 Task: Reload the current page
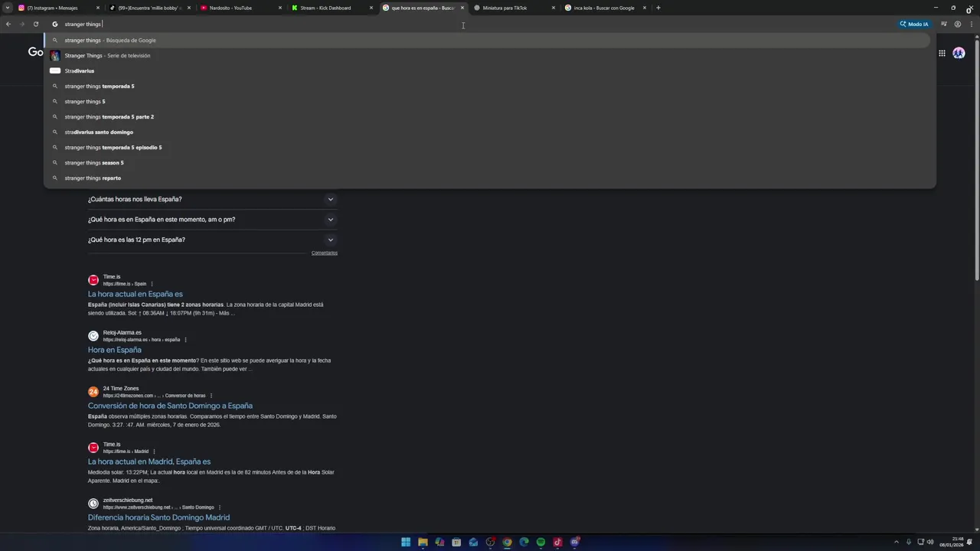point(35,24)
